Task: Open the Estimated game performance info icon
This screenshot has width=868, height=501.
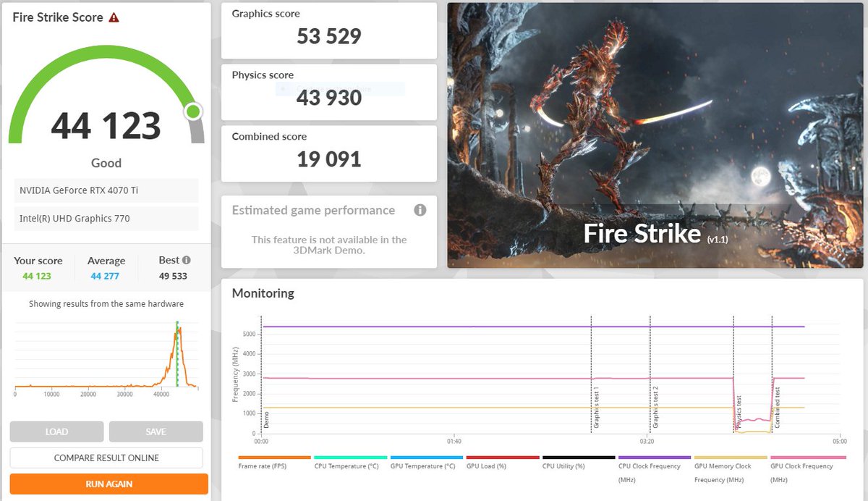Action: click(420, 210)
